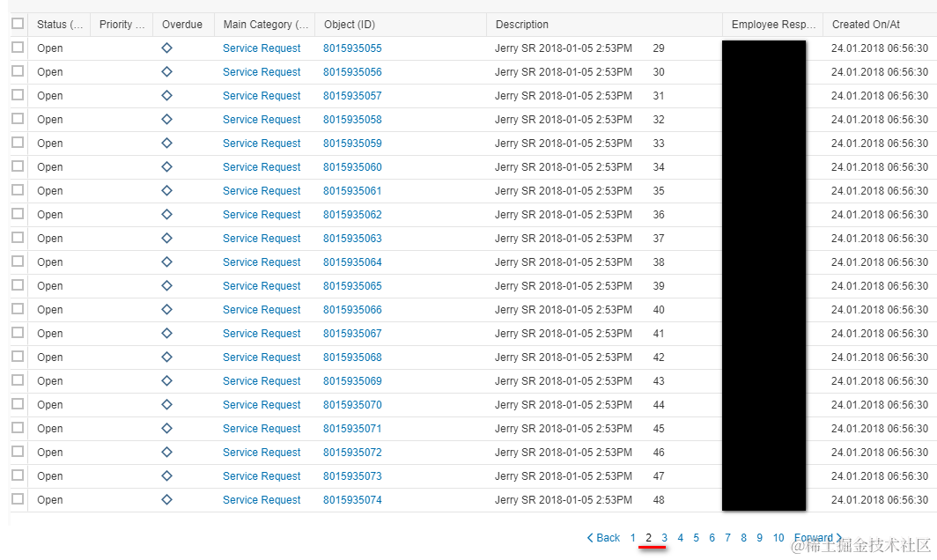Jump to page 8

click(x=743, y=538)
